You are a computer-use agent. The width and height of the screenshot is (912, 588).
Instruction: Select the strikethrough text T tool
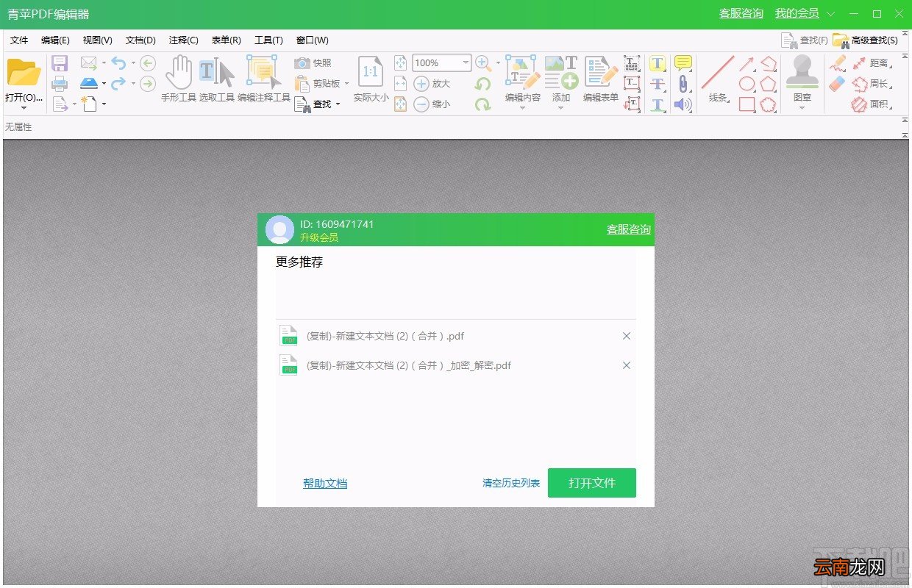pyautogui.click(x=658, y=84)
